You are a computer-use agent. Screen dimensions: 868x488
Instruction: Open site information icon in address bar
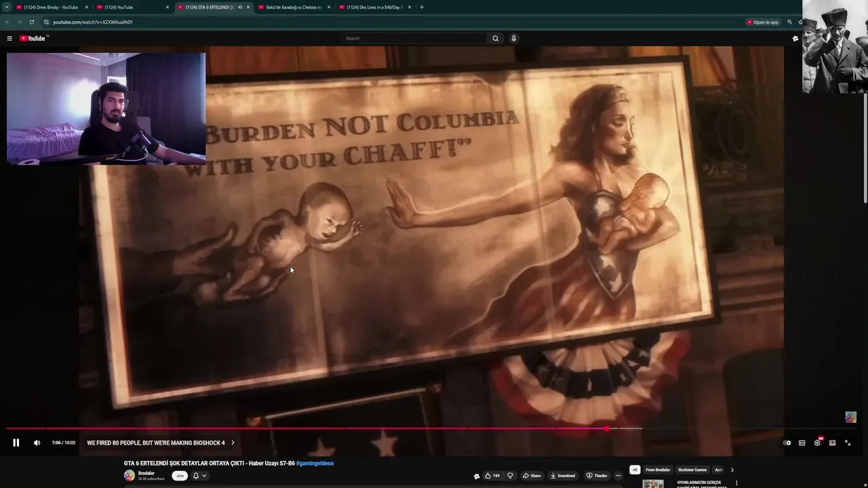coord(46,22)
